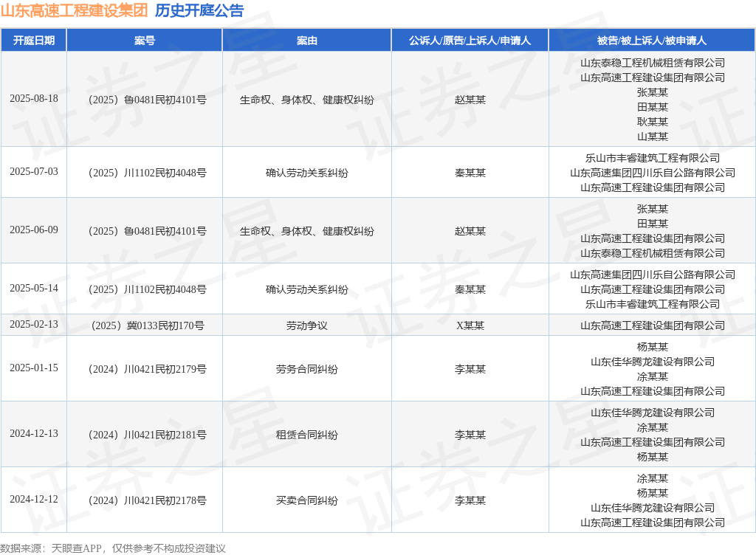The width and height of the screenshot is (756, 555).
Task: Click plaintiff 赵某某 in the 2025-06-09 row
Action: pyautogui.click(x=470, y=231)
